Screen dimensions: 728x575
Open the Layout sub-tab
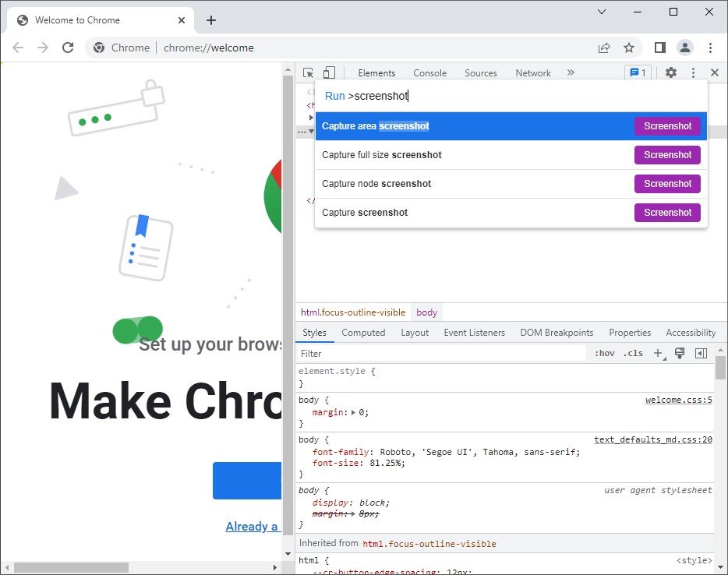pyautogui.click(x=415, y=333)
